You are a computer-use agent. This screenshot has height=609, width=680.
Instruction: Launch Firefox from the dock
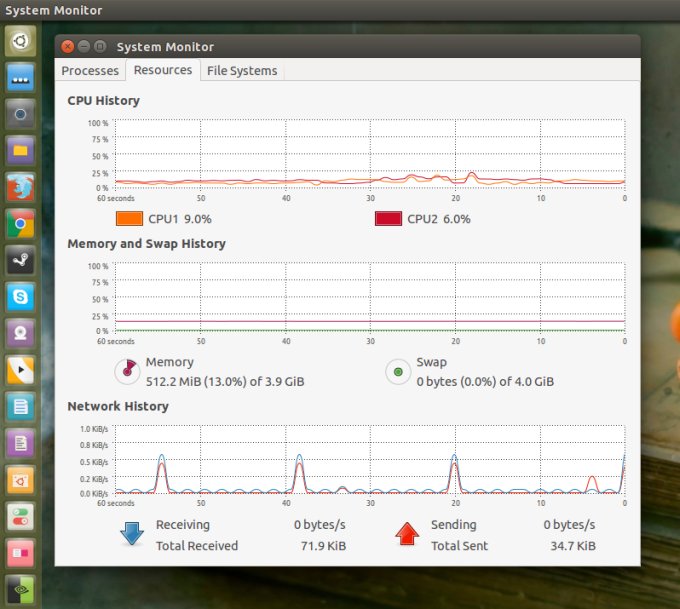click(22, 187)
